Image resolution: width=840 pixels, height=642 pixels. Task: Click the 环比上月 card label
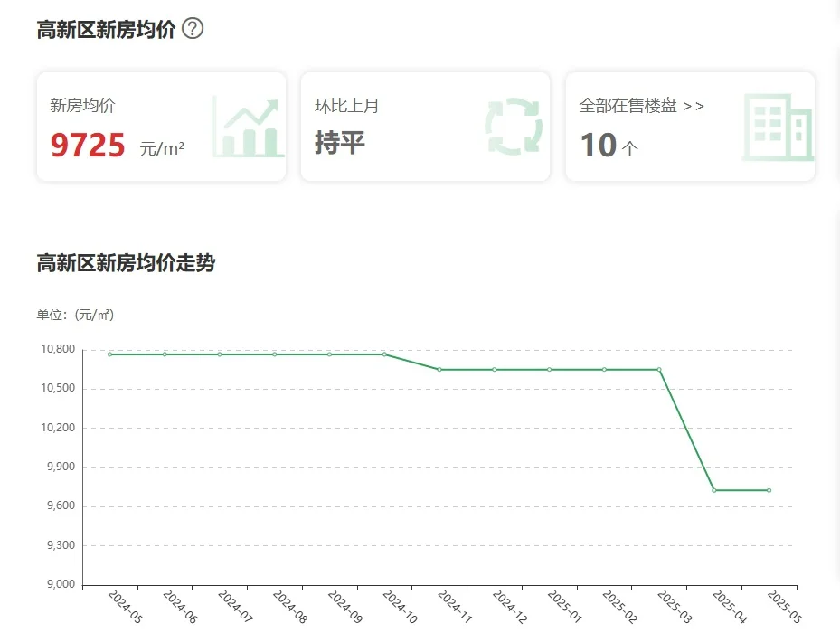click(x=346, y=106)
